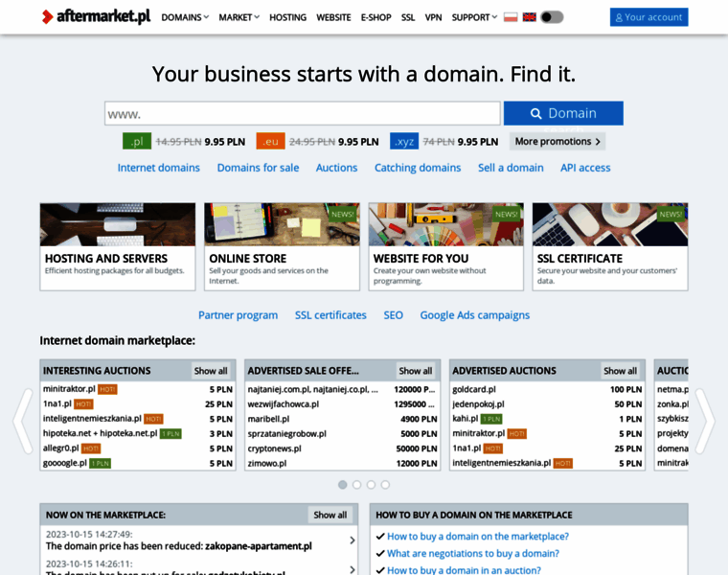The height and width of the screenshot is (575, 728).
Task: Click the left carousel arrow
Action: click(23, 421)
